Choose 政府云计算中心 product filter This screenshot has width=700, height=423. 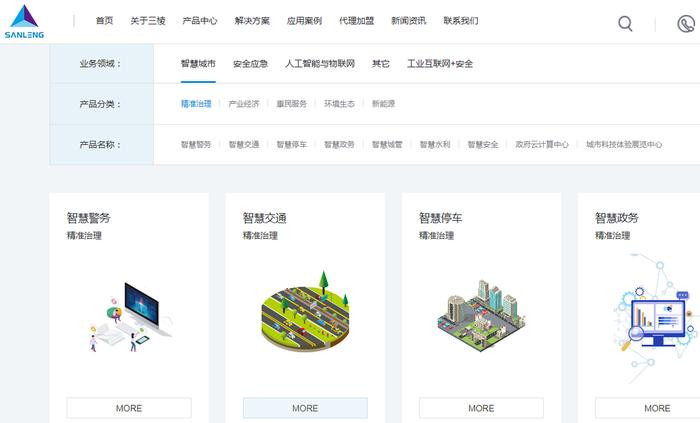(542, 144)
